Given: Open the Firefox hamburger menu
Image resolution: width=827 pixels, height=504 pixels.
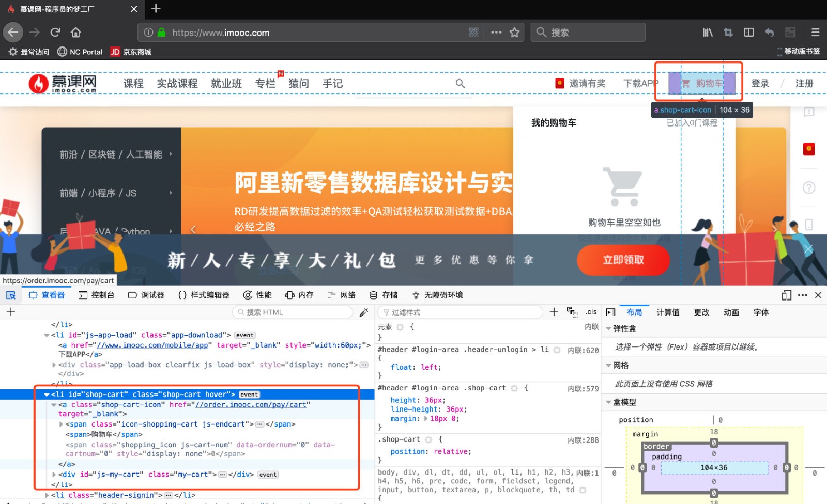Looking at the screenshot, I should (815, 32).
